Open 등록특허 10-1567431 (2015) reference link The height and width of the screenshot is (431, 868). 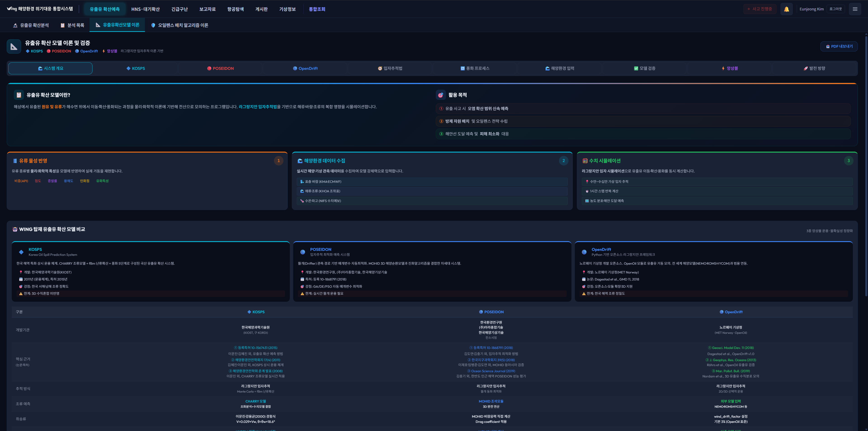point(256,348)
